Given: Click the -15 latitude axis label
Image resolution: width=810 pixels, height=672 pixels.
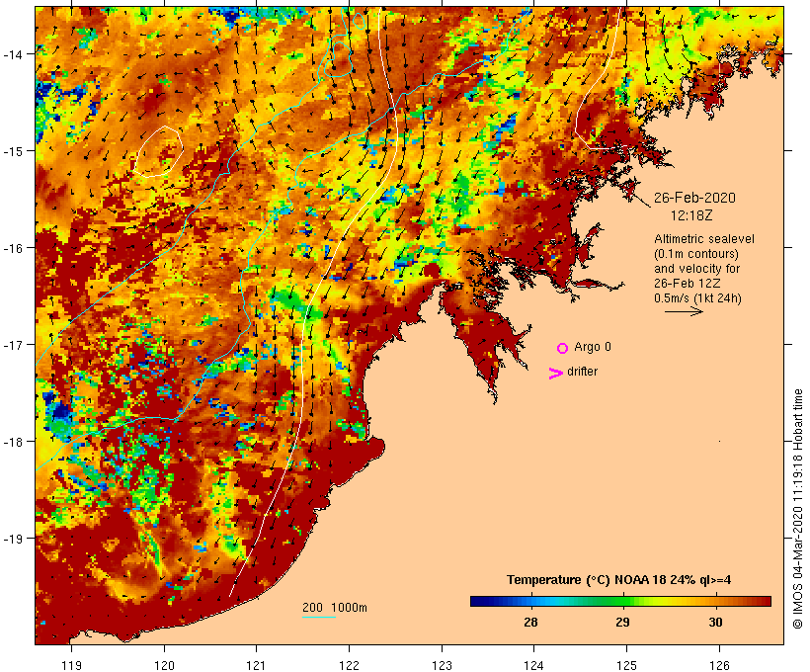Looking at the screenshot, I should click(13, 151).
